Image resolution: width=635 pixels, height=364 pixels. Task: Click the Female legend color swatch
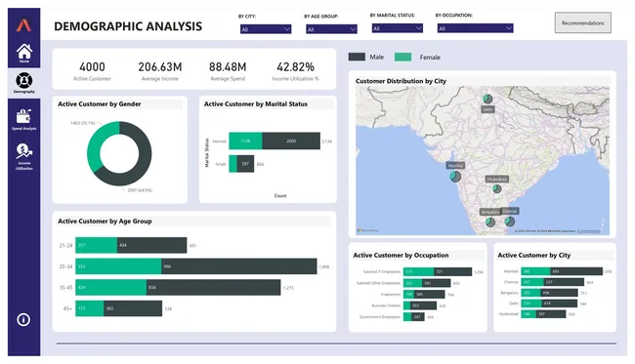pyautogui.click(x=402, y=57)
